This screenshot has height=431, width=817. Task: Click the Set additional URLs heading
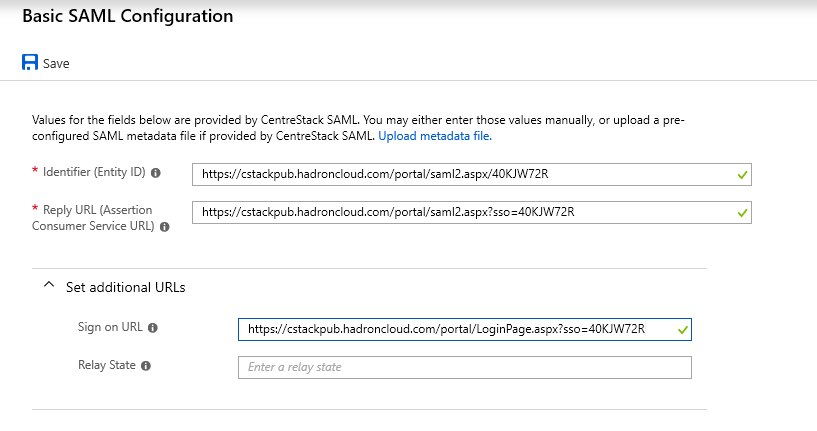point(126,288)
